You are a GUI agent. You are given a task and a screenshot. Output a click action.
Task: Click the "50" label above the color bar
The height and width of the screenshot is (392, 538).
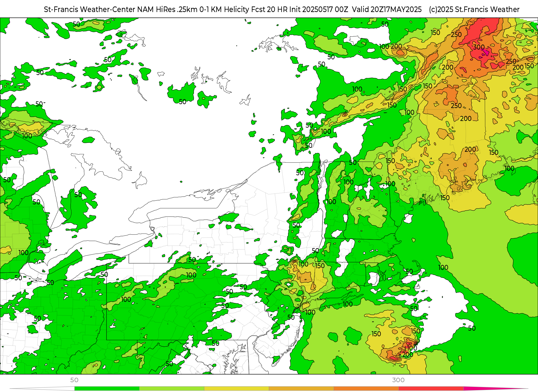pos(74,380)
